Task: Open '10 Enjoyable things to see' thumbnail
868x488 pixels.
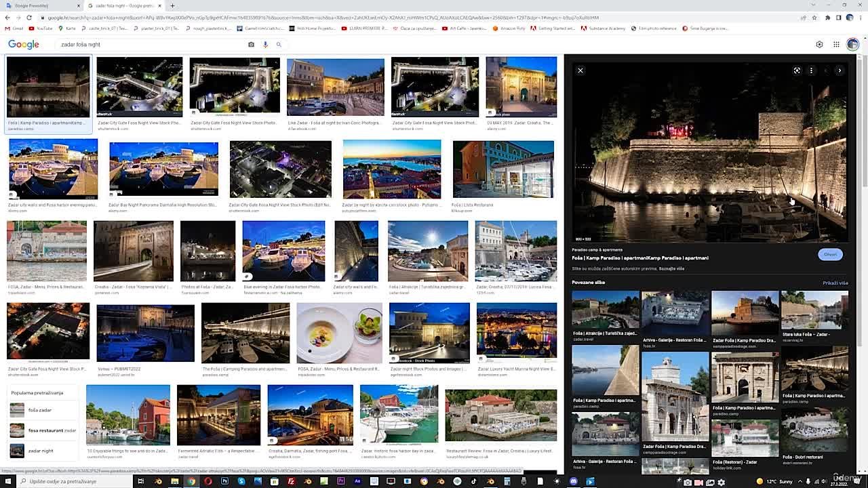Action: (128, 415)
